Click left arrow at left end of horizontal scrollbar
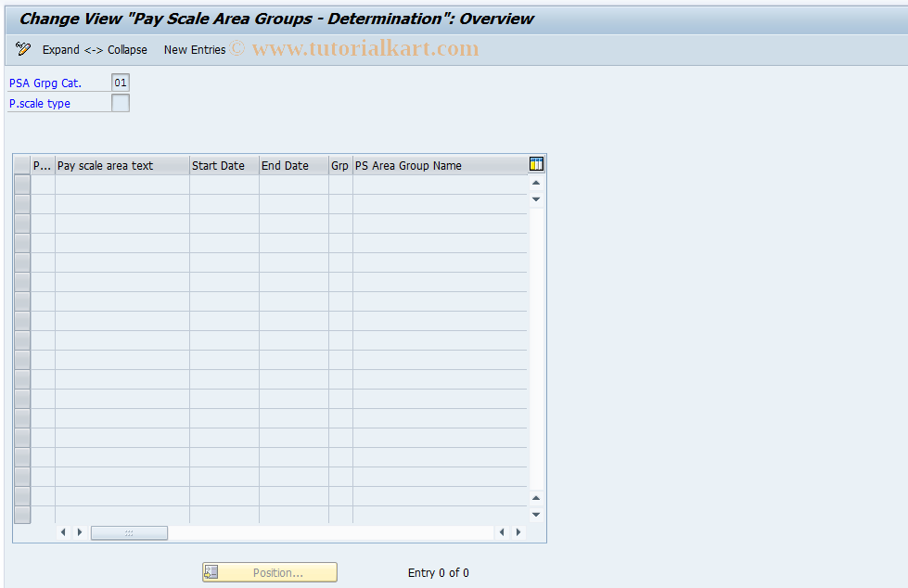Image resolution: width=908 pixels, height=588 pixels. pos(63,532)
